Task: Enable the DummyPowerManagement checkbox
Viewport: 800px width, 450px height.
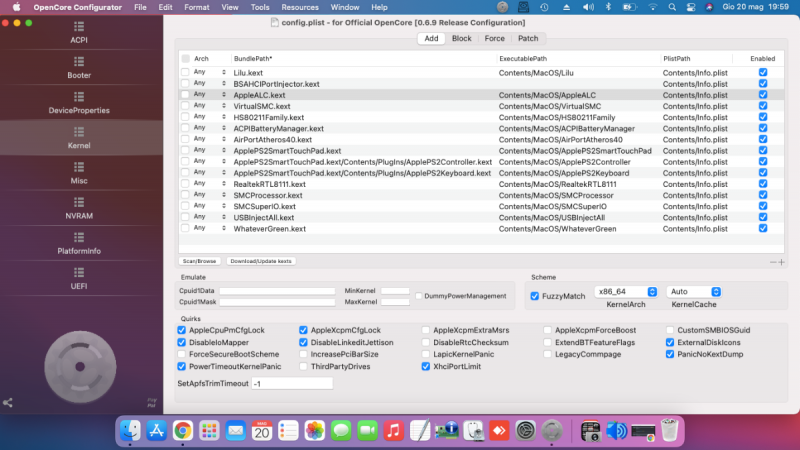Action: click(418, 296)
